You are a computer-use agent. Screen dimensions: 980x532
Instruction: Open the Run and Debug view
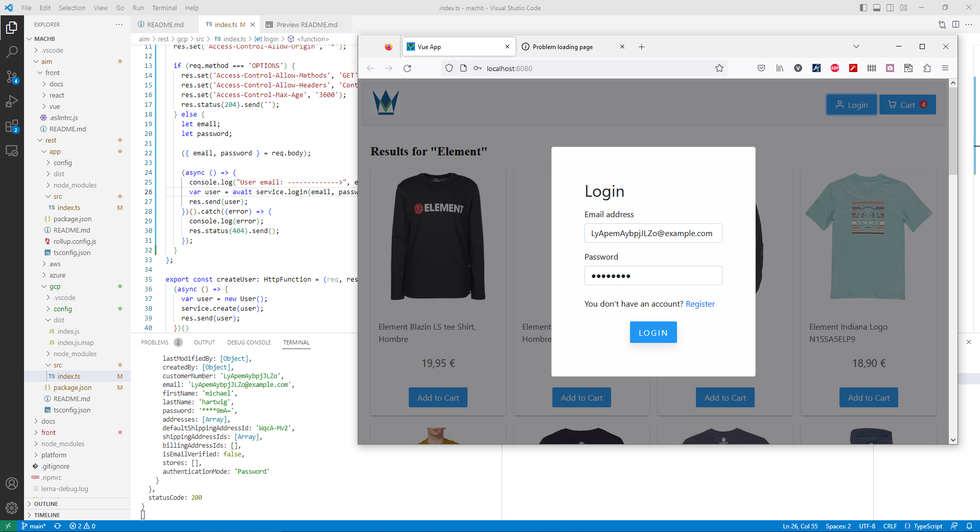coord(12,101)
